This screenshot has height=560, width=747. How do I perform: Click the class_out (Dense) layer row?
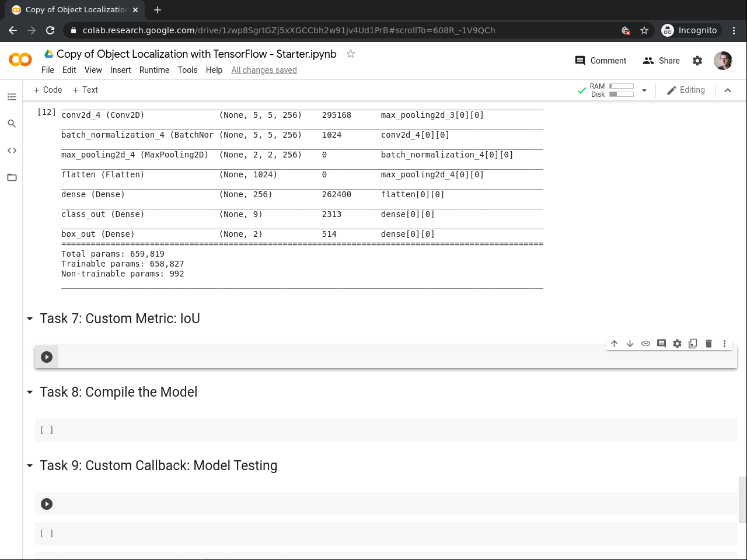point(248,214)
